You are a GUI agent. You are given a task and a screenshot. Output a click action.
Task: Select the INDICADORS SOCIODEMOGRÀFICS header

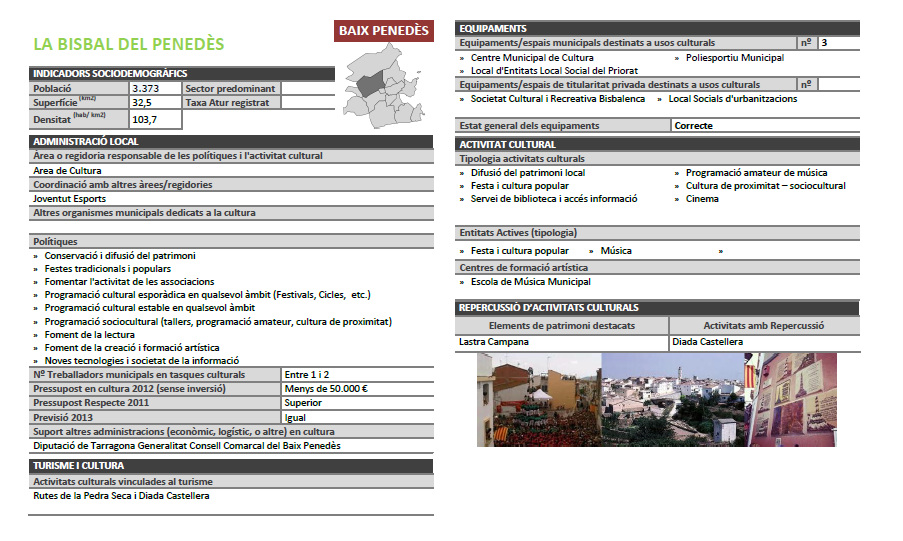(182, 74)
